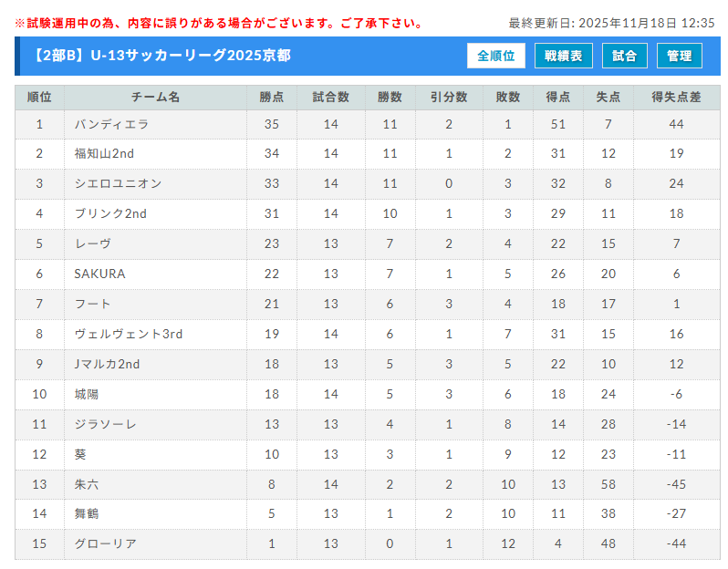
Task: Click the 得失点差 column header
Action: tap(676, 98)
